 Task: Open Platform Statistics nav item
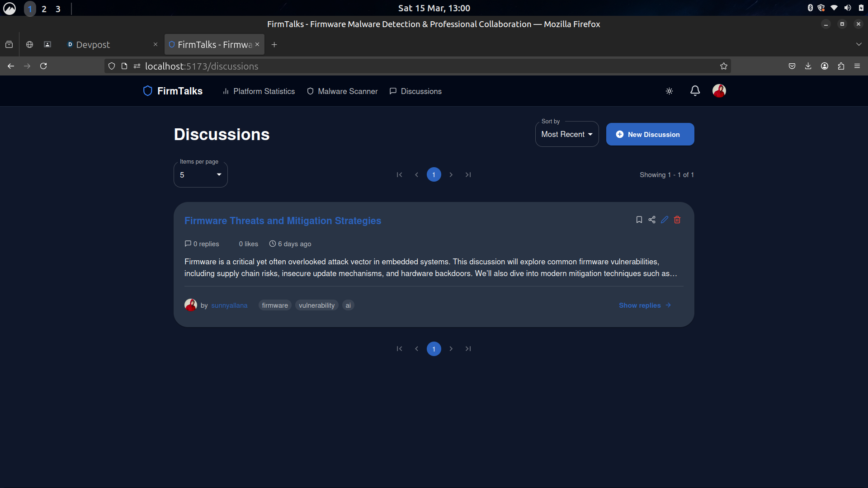(259, 91)
